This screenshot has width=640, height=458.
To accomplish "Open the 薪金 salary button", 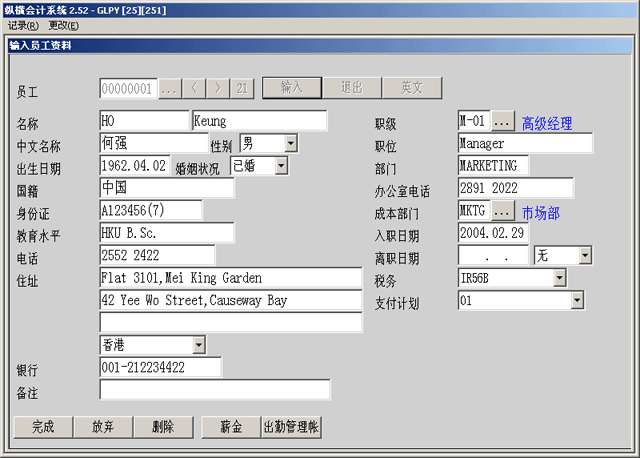I will click(x=231, y=427).
